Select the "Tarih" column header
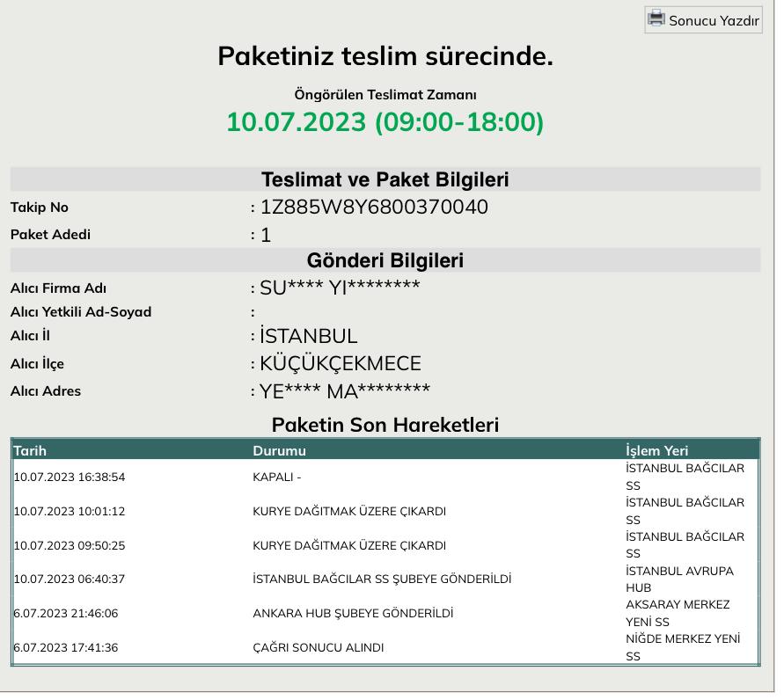 point(30,450)
